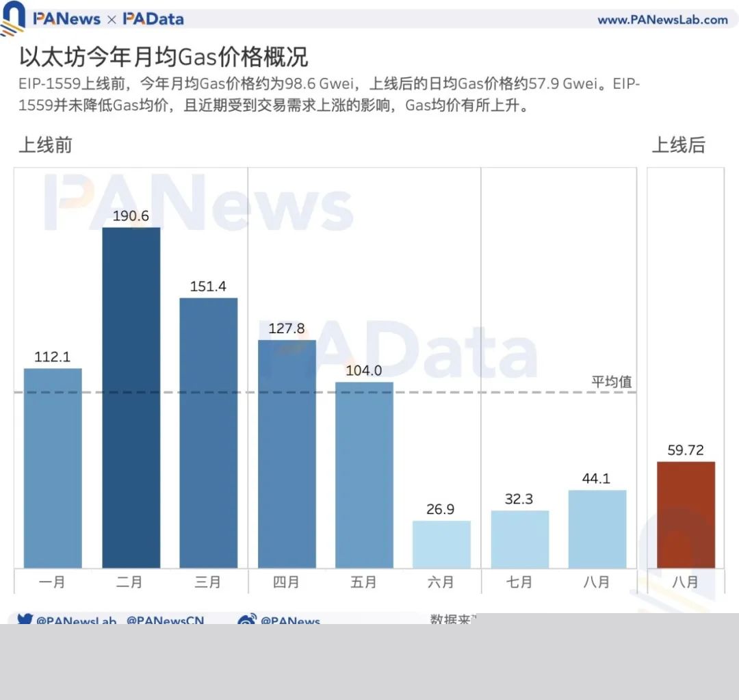Image resolution: width=739 pixels, height=700 pixels.
Task: Click the '59.72' value label
Action: click(x=686, y=450)
